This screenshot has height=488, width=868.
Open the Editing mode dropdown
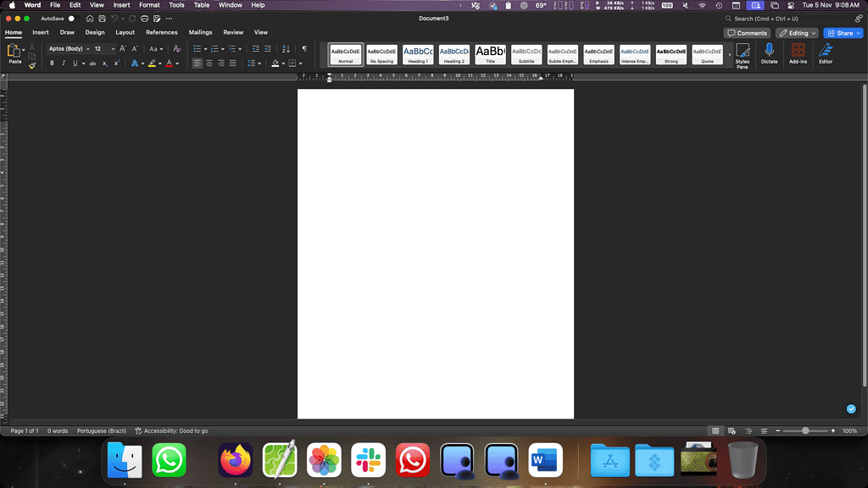point(796,33)
